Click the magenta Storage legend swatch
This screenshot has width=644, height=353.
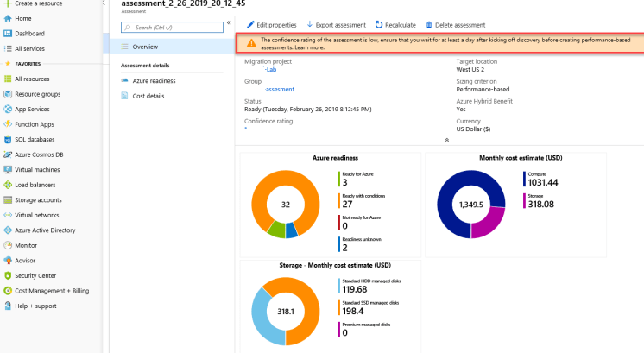coord(524,201)
